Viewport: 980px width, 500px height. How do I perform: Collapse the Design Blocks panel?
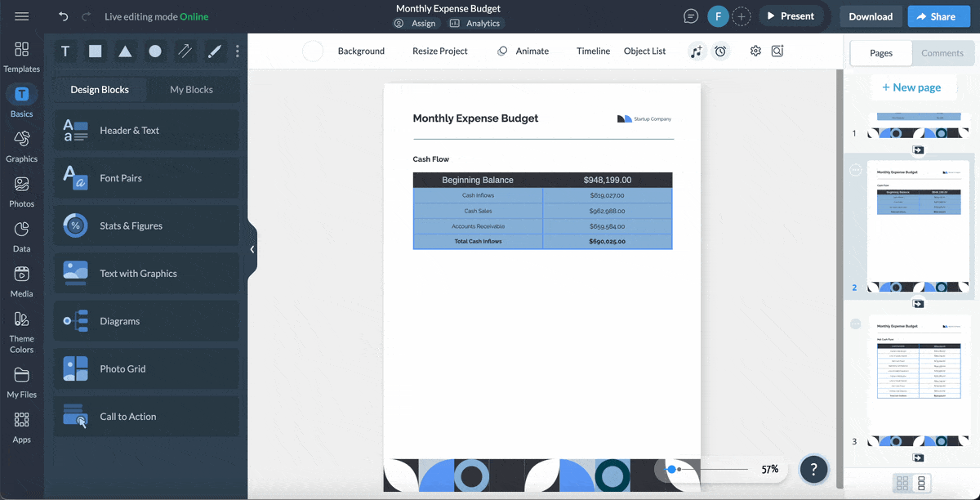pyautogui.click(x=252, y=249)
